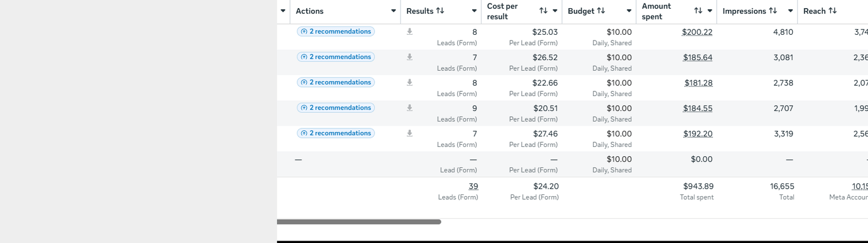Click the Reach column sort arrows
This screenshot has width=868, height=243.
833,11
